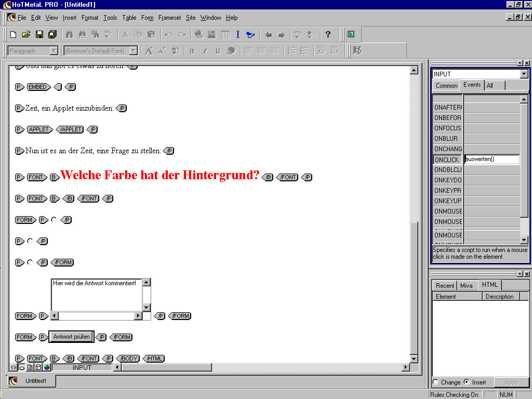The height and width of the screenshot is (399, 532).
Task: Click the Help question mark icon
Action: [x=328, y=35]
